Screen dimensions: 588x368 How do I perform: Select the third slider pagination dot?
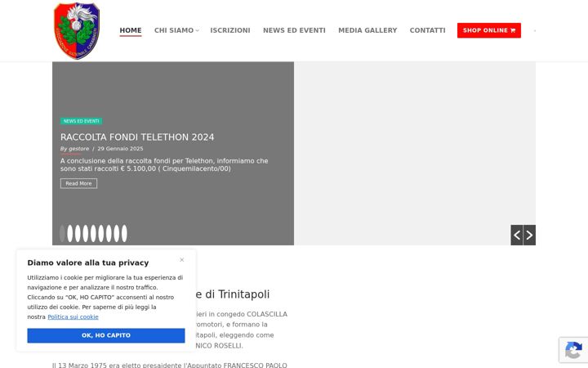coord(78,234)
